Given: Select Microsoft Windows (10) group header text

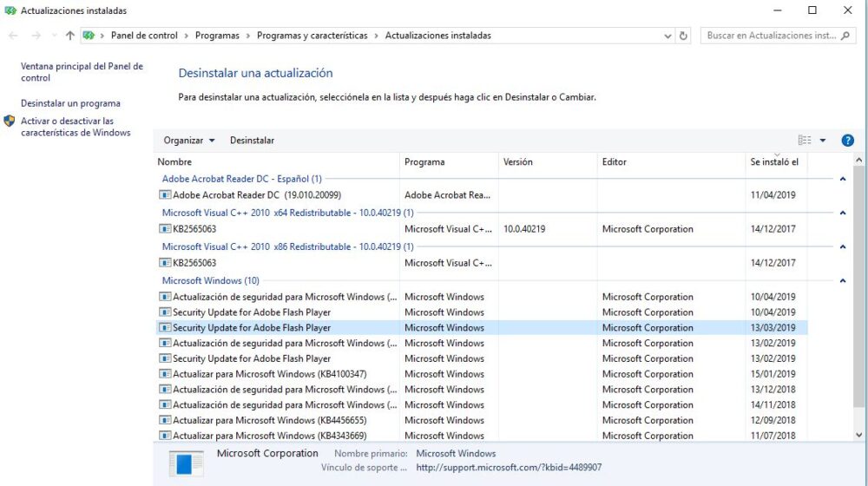Looking at the screenshot, I should (x=210, y=281).
